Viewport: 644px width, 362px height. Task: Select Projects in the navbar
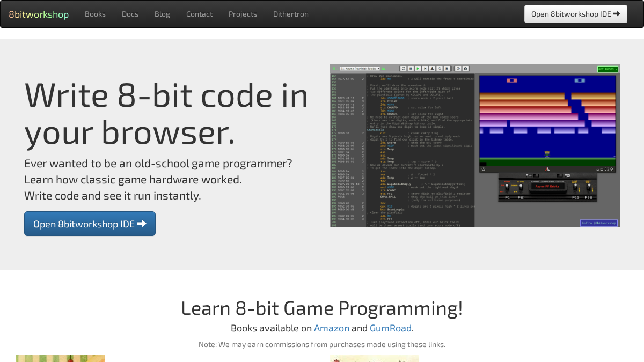(x=243, y=14)
